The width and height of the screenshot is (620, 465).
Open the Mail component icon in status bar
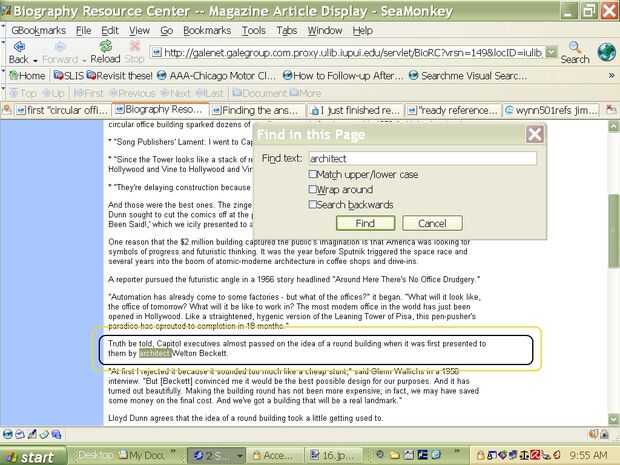[20, 435]
